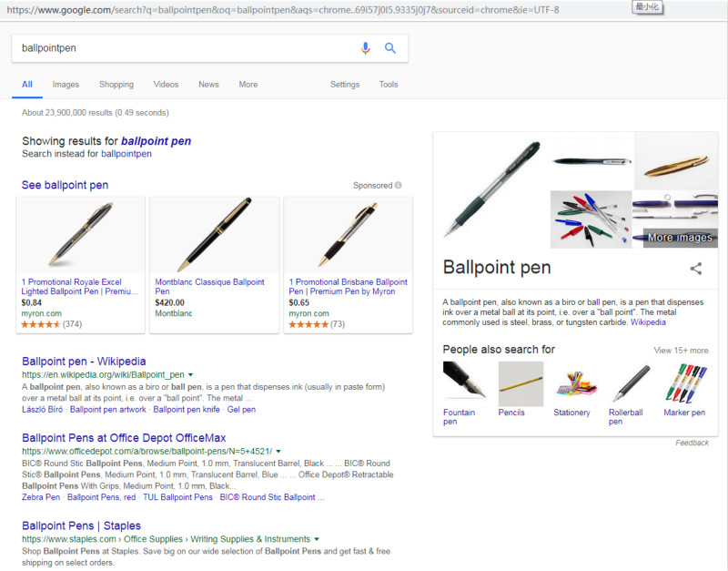Select the All results tab
This screenshot has width=728, height=571.
coord(27,84)
